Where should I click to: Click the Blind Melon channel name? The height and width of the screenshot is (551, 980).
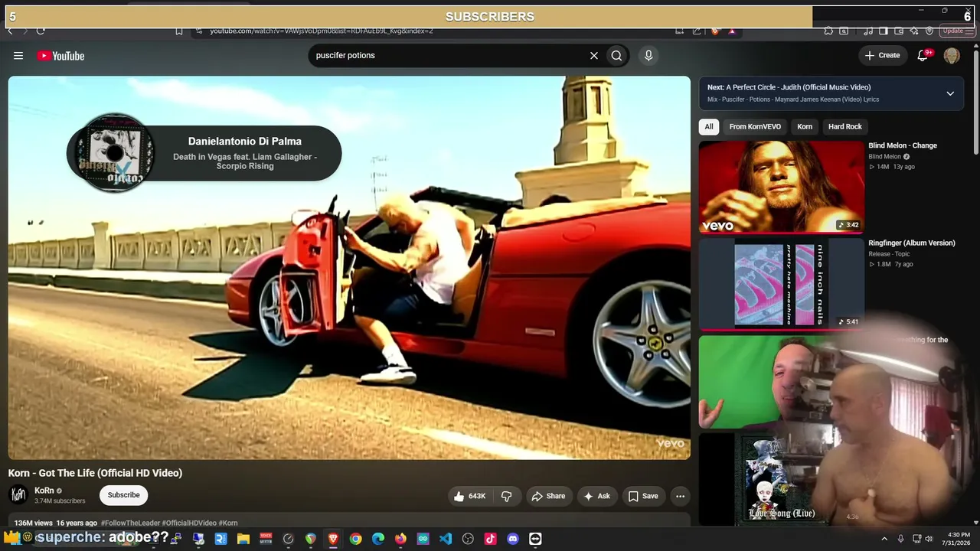tap(884, 157)
